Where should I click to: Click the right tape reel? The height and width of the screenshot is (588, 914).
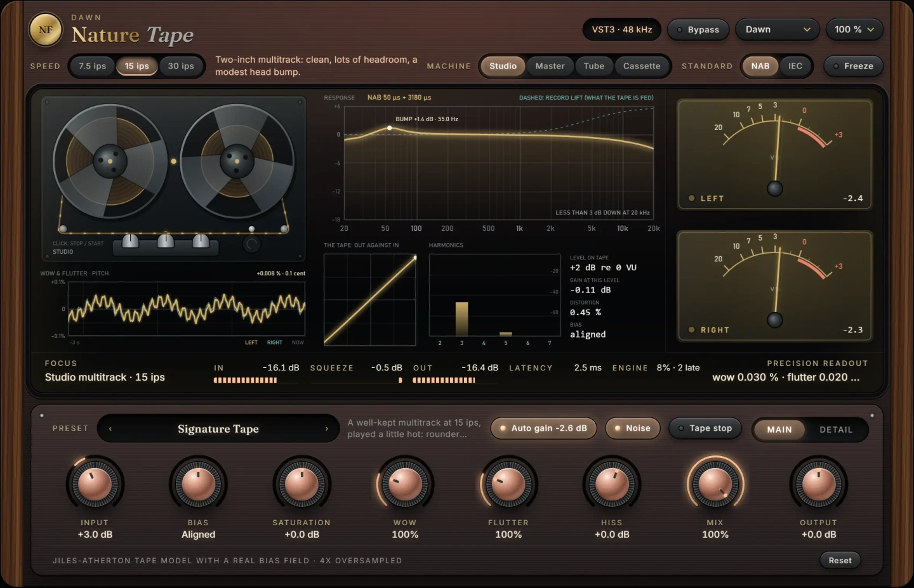click(x=237, y=161)
